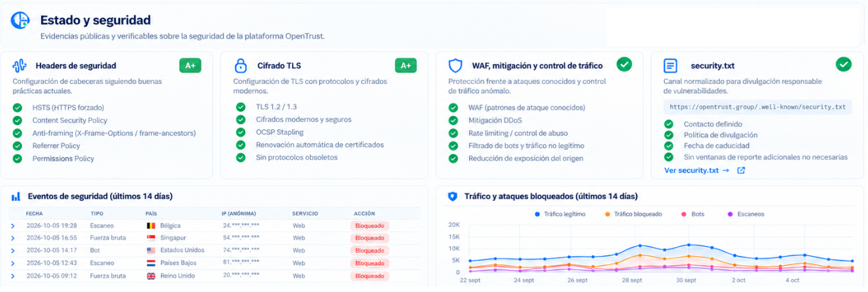
Task: Click the green check badge on security.txt card
Action: (x=844, y=64)
